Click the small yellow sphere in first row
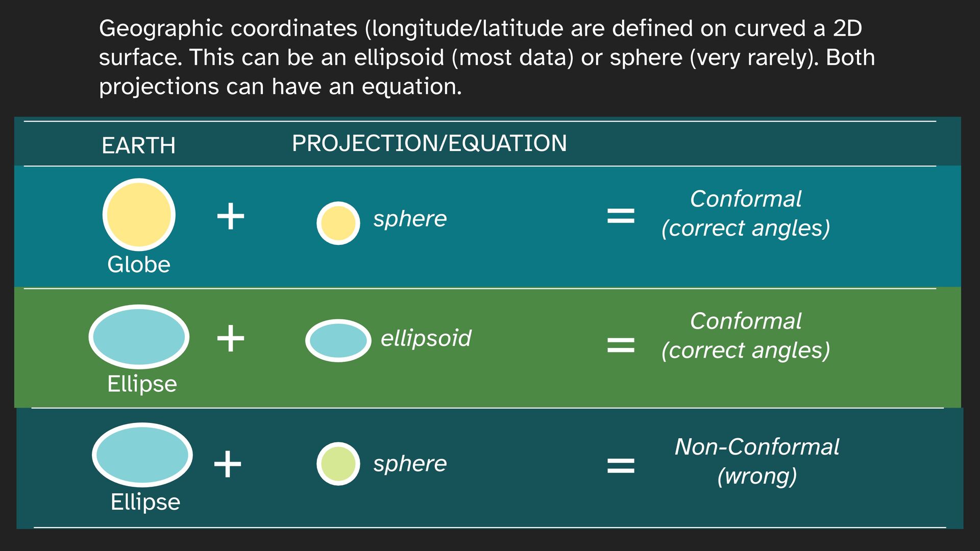This screenshot has height=551, width=980. tap(338, 223)
